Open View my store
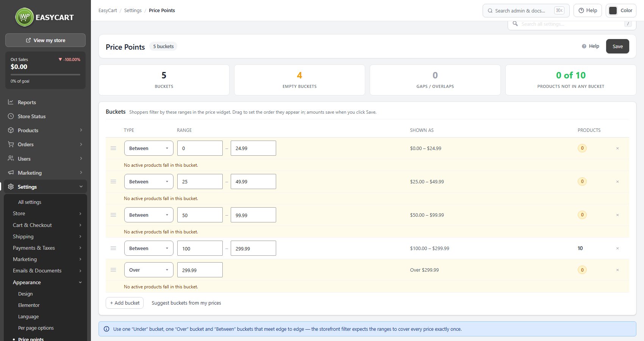This screenshot has height=341, width=644. point(45,40)
